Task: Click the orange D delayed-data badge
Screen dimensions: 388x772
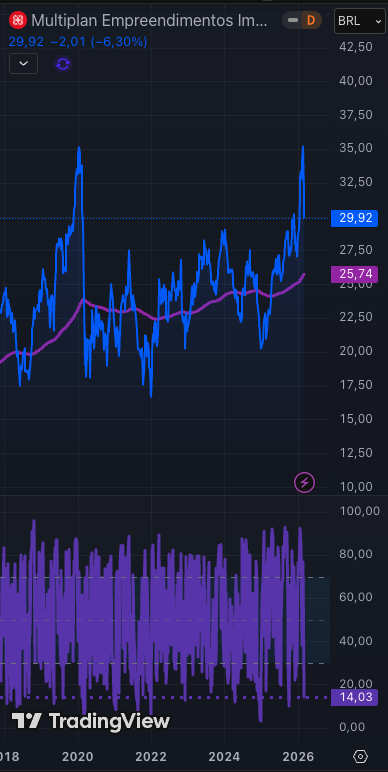Action: pyautogui.click(x=311, y=20)
